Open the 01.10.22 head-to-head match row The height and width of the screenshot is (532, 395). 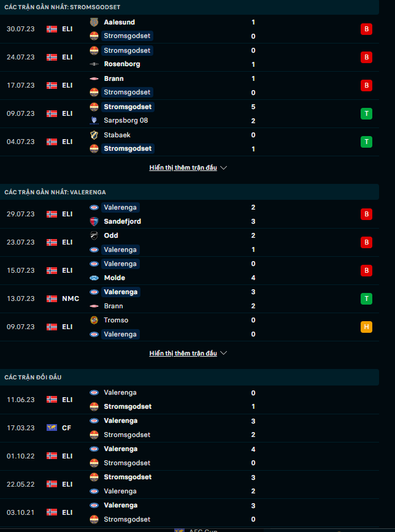[184, 456]
